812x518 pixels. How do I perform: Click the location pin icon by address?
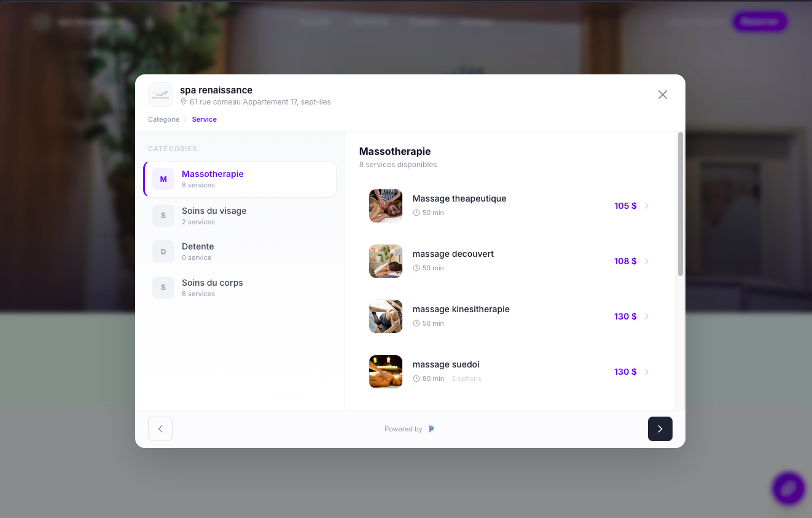pyautogui.click(x=184, y=102)
